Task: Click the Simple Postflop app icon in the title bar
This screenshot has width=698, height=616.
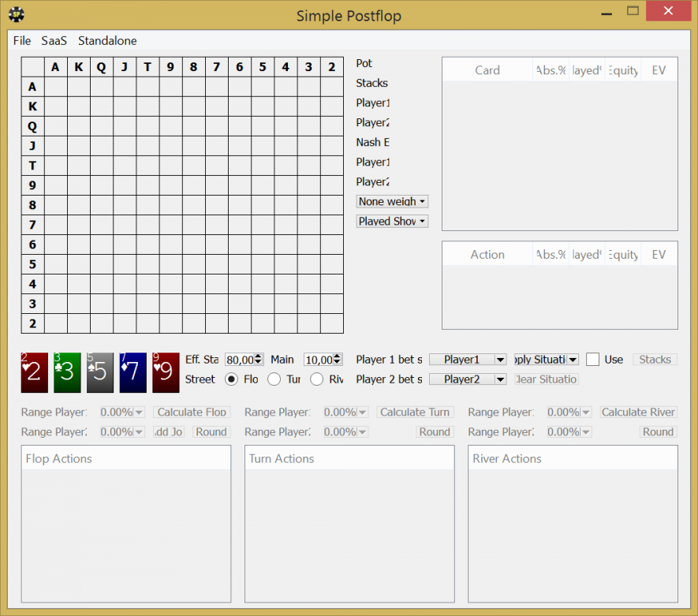Action: [x=17, y=14]
